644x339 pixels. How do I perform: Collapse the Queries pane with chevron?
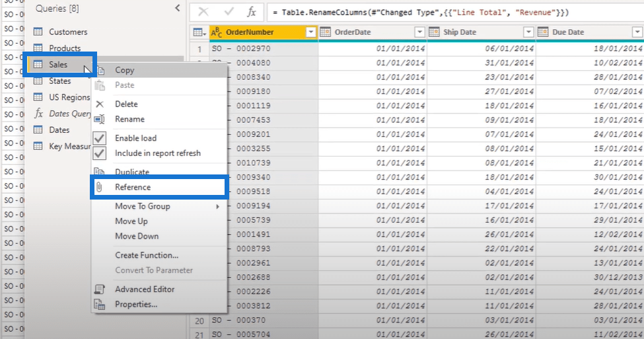pyautogui.click(x=178, y=8)
